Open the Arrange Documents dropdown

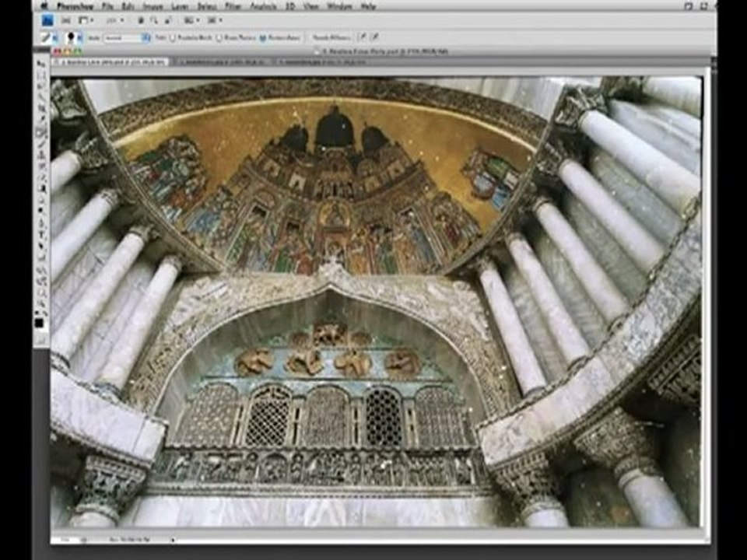(x=191, y=20)
